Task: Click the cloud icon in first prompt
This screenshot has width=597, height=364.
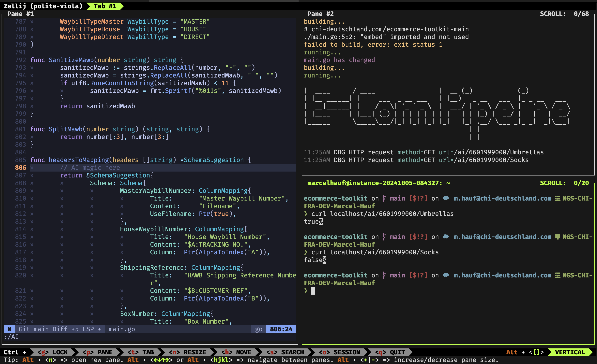Action: [446, 198]
